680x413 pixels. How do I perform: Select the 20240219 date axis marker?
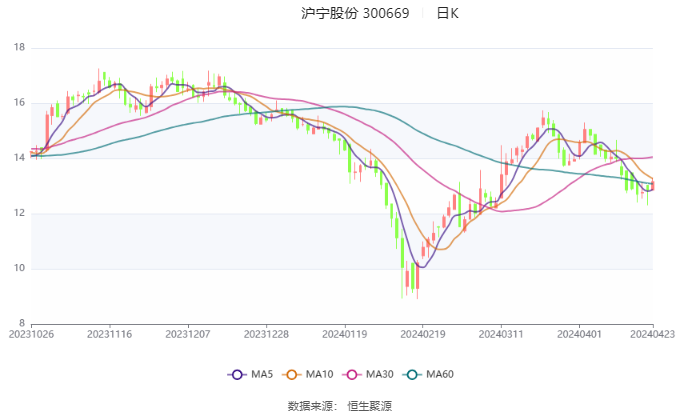(x=422, y=334)
